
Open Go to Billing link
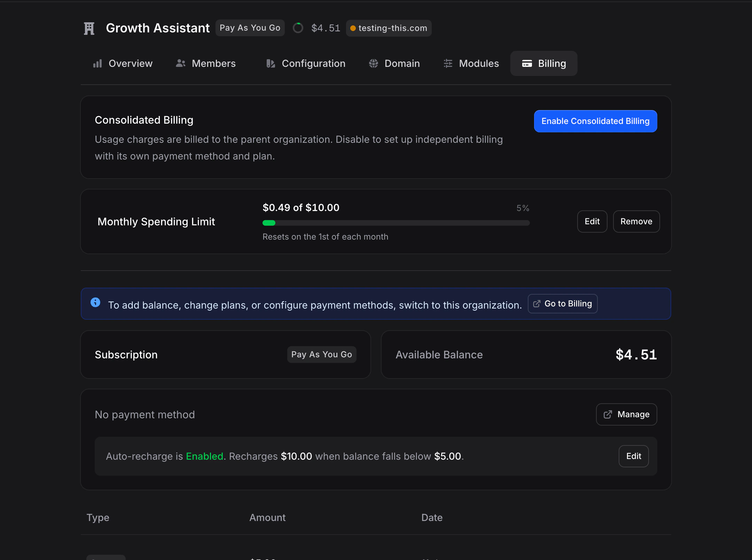(562, 303)
